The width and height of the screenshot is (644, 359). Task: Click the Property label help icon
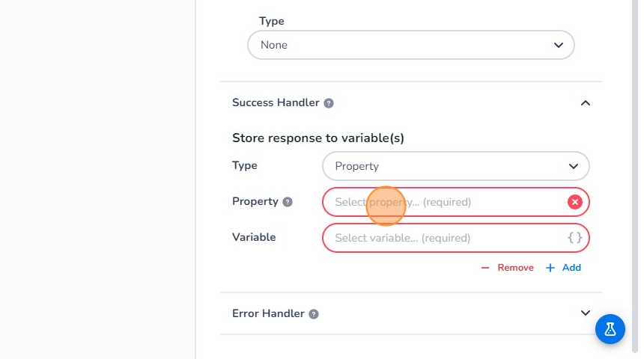tap(288, 202)
